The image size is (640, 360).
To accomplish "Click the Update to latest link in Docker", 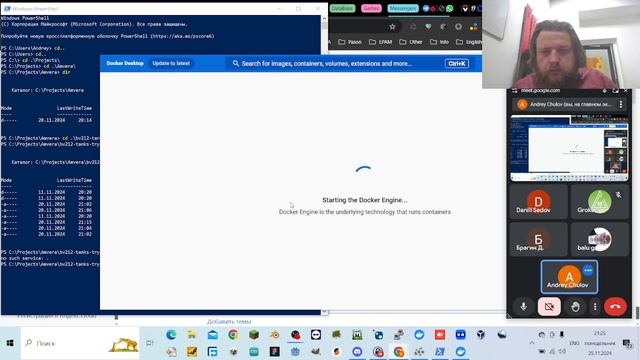I will 171,63.
